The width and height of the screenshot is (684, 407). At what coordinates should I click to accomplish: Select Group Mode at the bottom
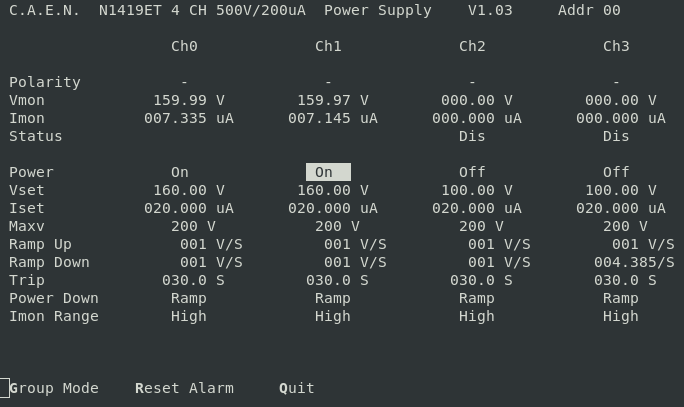click(54, 388)
